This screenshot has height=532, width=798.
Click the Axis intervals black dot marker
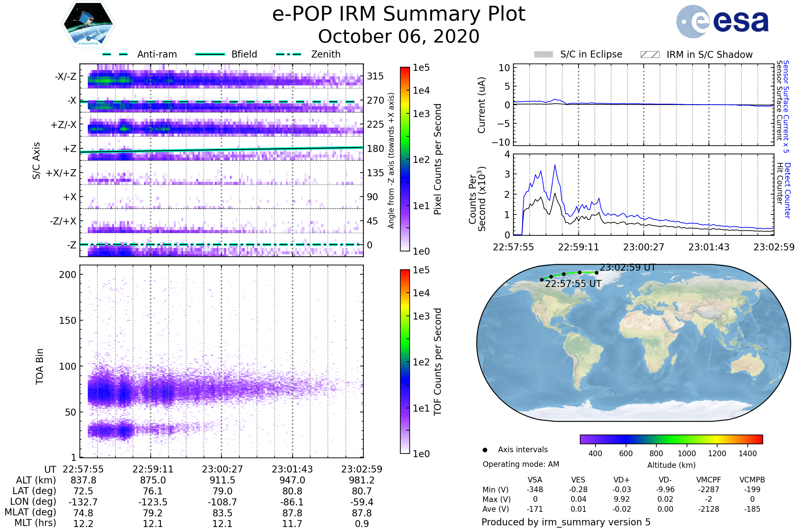pyautogui.click(x=485, y=450)
